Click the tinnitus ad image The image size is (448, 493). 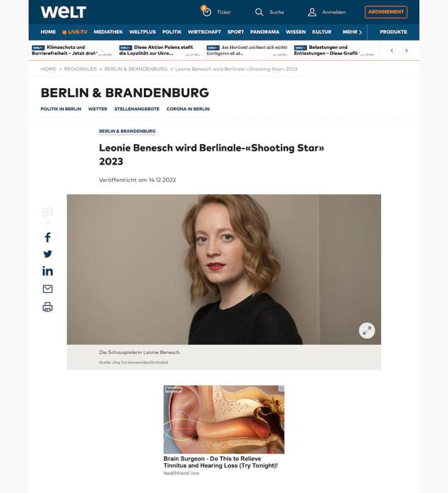pos(223,420)
